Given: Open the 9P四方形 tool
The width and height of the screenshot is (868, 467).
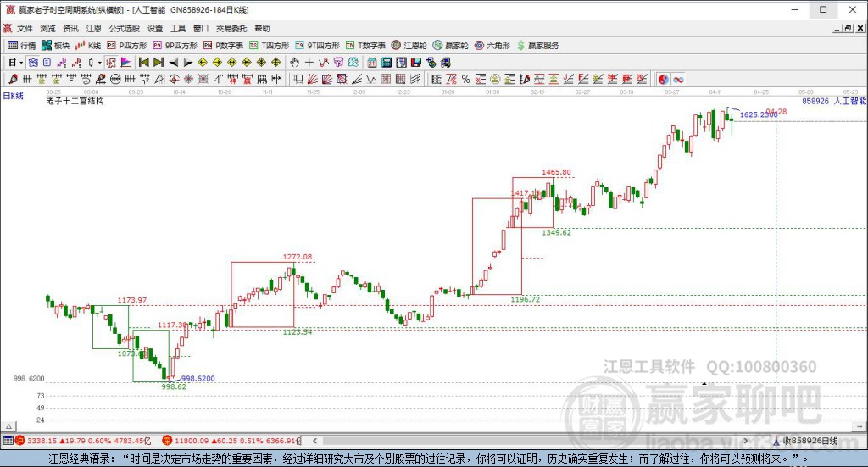Looking at the screenshot, I should 175,46.
